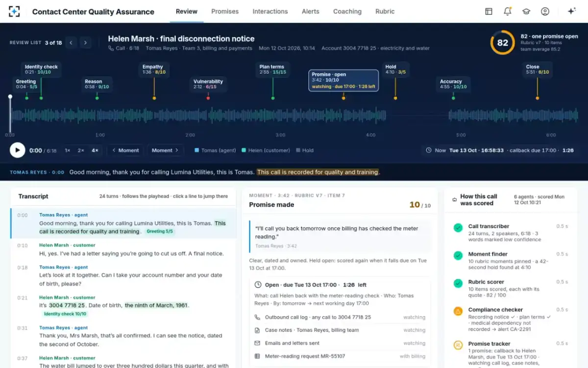Go to previous review in list
Screen dimensions: 588x368
click(71, 43)
